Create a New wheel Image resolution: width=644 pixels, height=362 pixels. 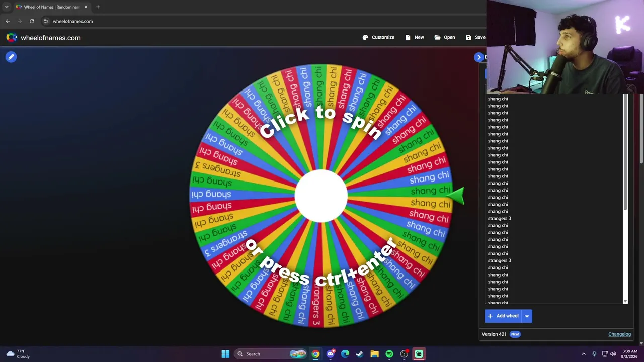(415, 37)
